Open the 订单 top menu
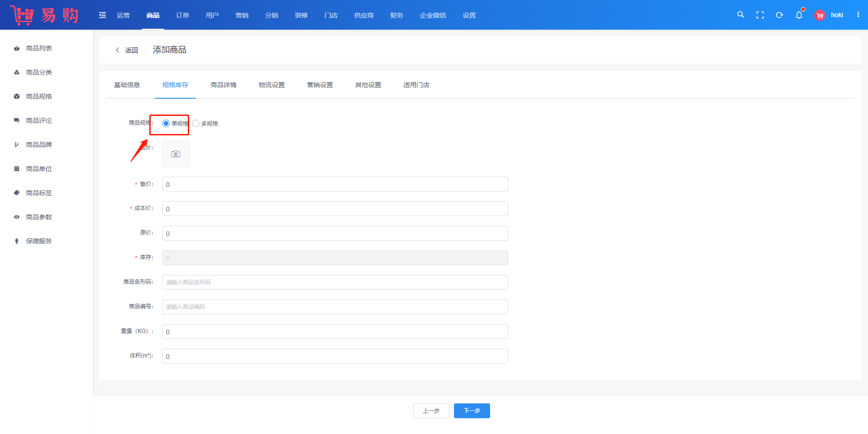Image resolution: width=868 pixels, height=434 pixels. (x=182, y=15)
